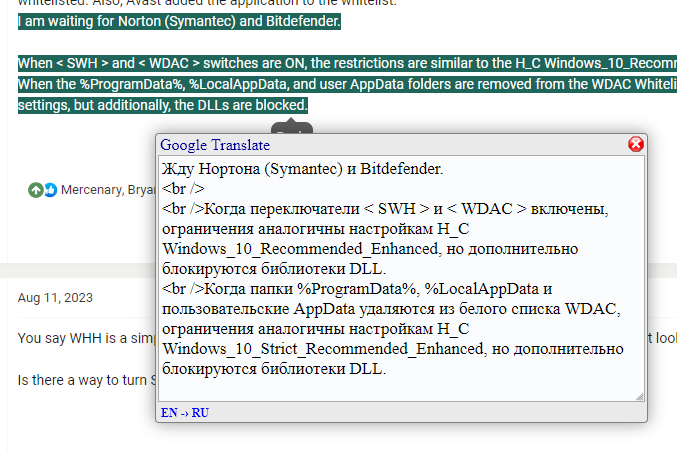Open the Google Translate title link
The width and height of the screenshot is (677, 452).
coord(215,145)
